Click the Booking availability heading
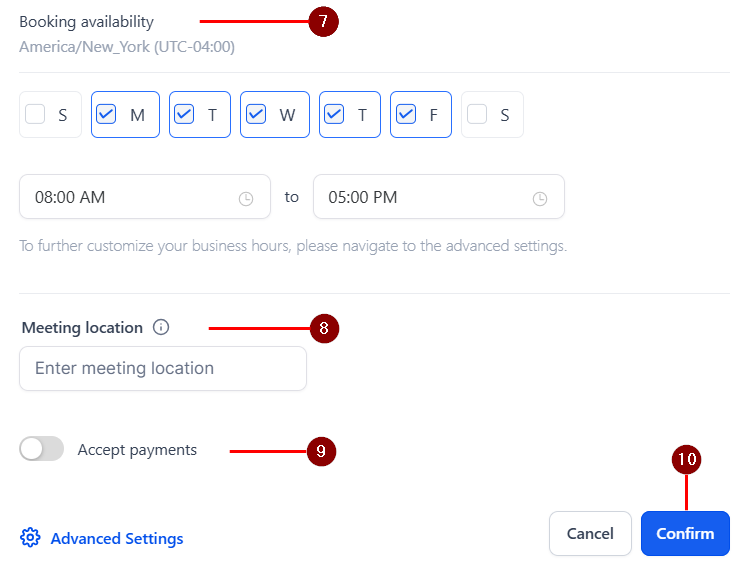This screenshot has width=748, height=576. click(86, 22)
